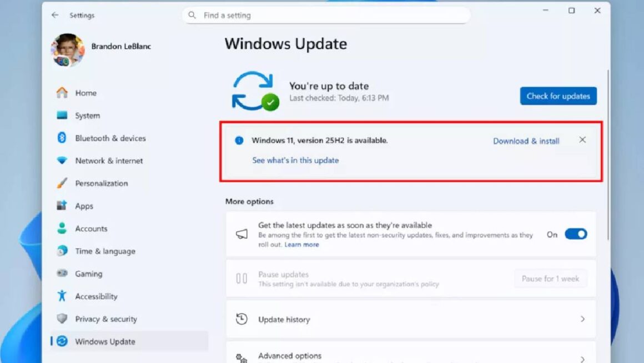Click the blue info icon beside 25H2 notice
The image size is (644, 363).
point(239,141)
